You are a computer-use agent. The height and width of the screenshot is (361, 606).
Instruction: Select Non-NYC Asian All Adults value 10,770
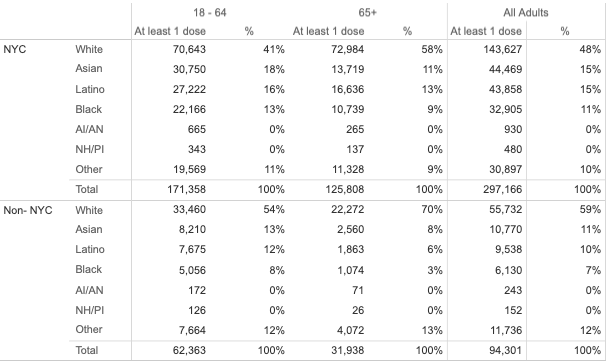point(506,230)
